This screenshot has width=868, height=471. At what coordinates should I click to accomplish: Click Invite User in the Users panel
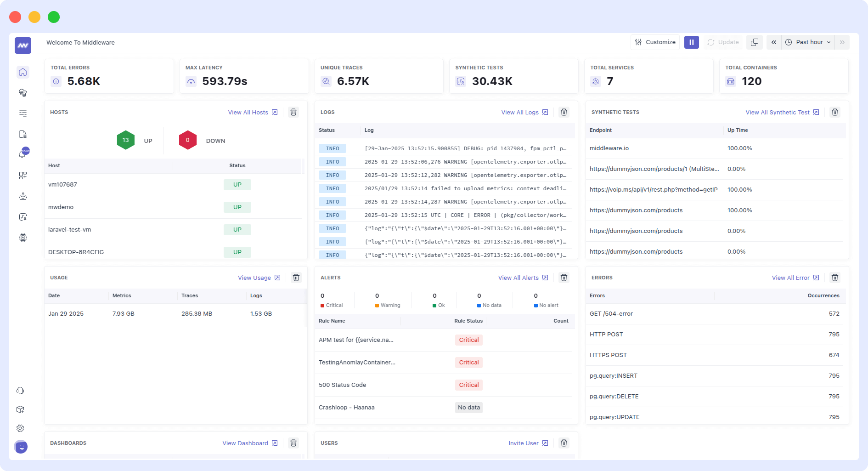pos(524,443)
